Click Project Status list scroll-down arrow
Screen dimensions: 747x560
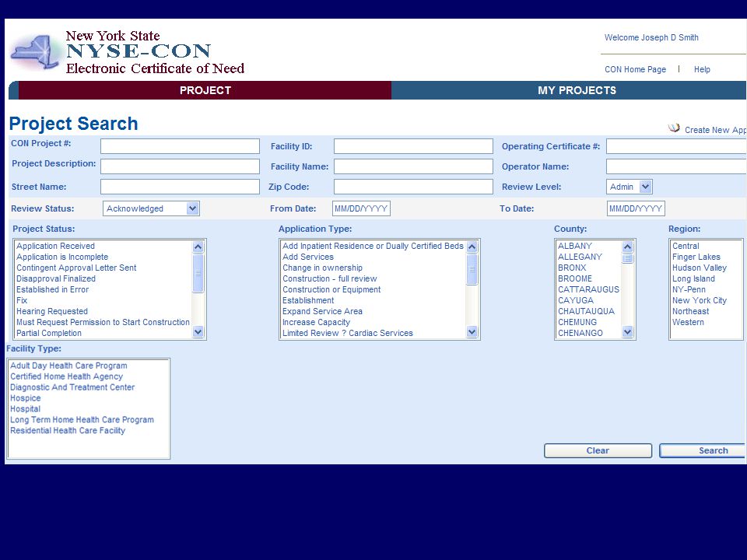(198, 332)
